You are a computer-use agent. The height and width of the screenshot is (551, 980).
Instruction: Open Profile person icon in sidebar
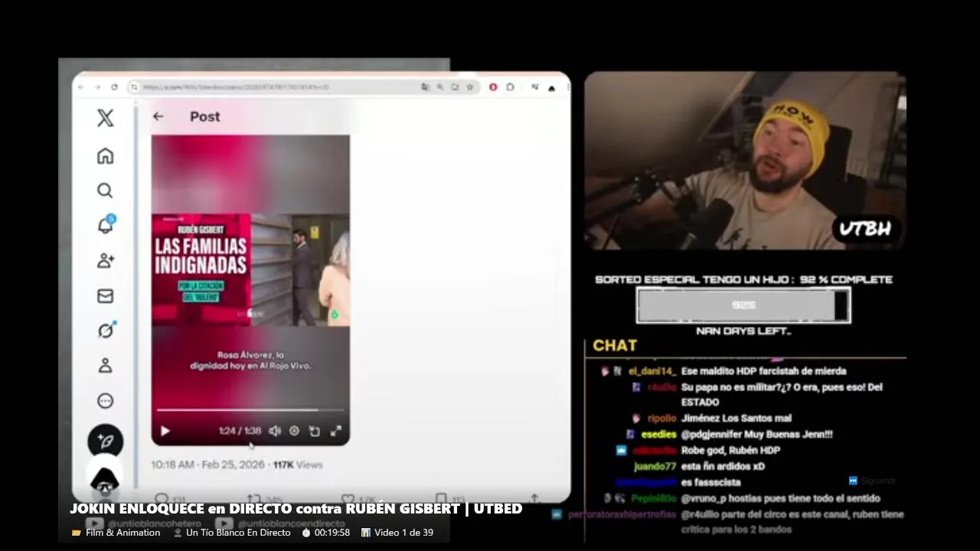click(106, 366)
